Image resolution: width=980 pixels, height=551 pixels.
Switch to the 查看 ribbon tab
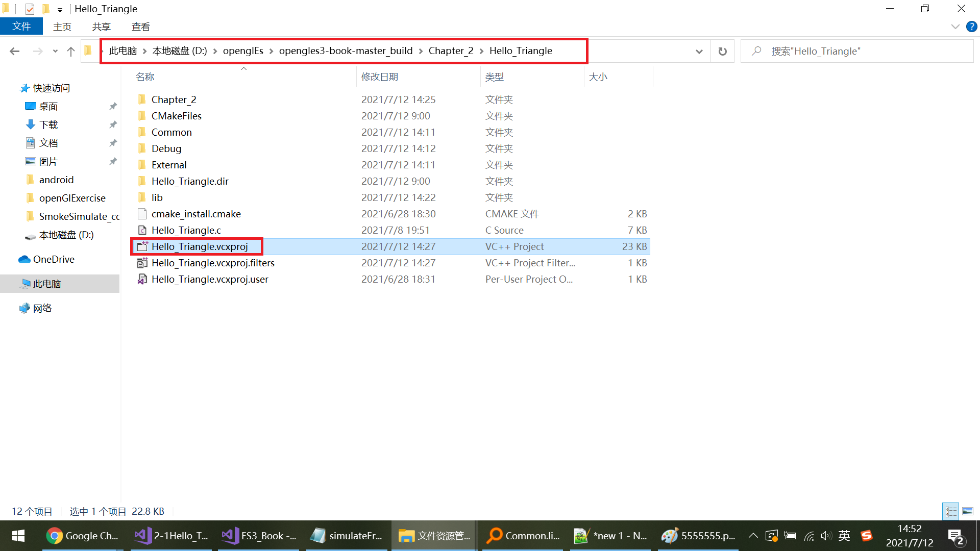(x=140, y=27)
